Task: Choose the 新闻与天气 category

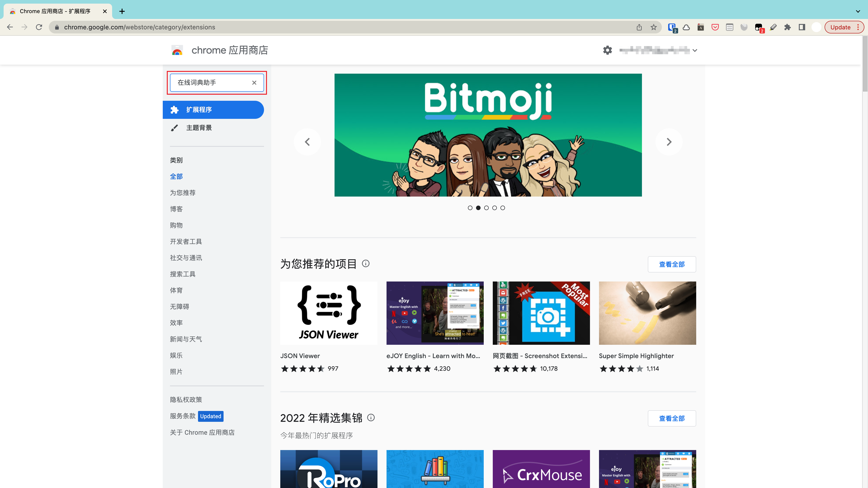Action: coord(186,339)
